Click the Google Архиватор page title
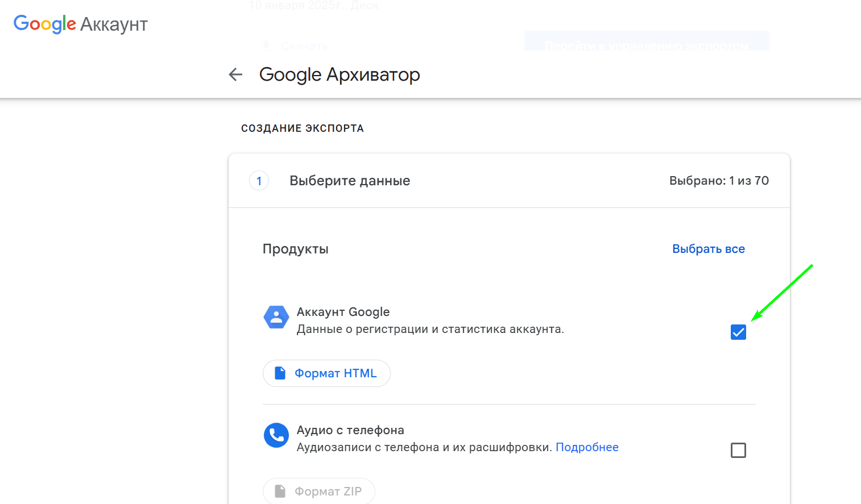This screenshot has width=861, height=504. pyautogui.click(x=340, y=74)
